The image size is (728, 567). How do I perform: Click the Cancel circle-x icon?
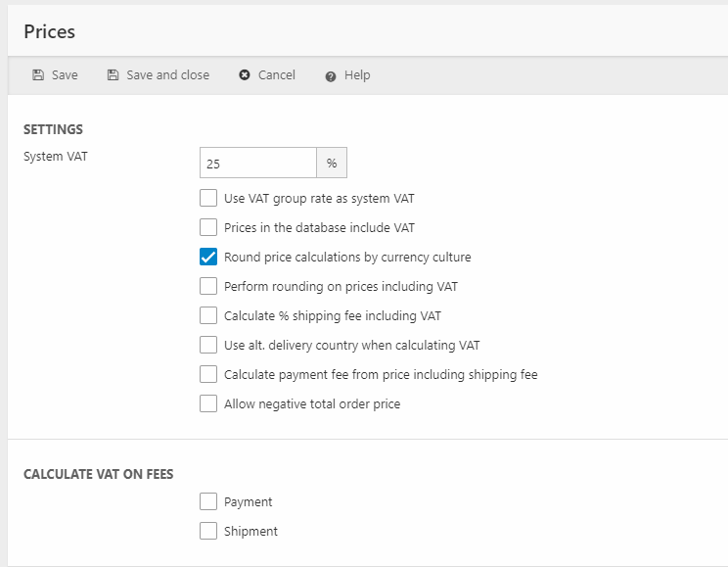coord(245,75)
